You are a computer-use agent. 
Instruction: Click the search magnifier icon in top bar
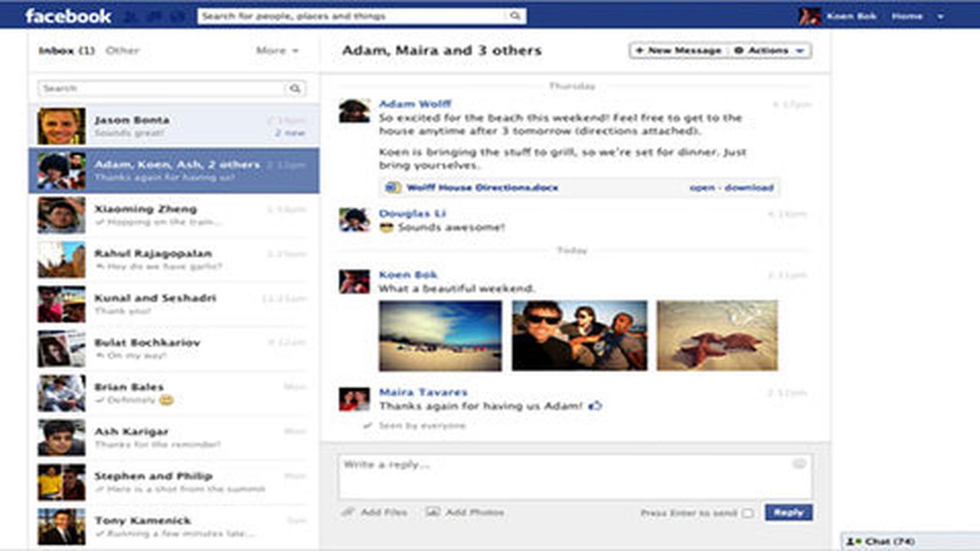tap(515, 15)
